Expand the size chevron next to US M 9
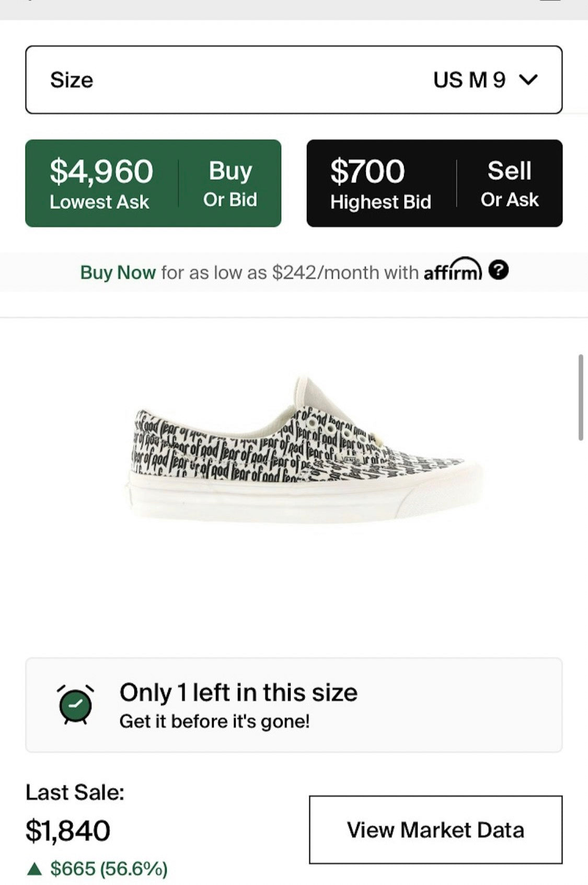This screenshot has width=588, height=885. 528,80
